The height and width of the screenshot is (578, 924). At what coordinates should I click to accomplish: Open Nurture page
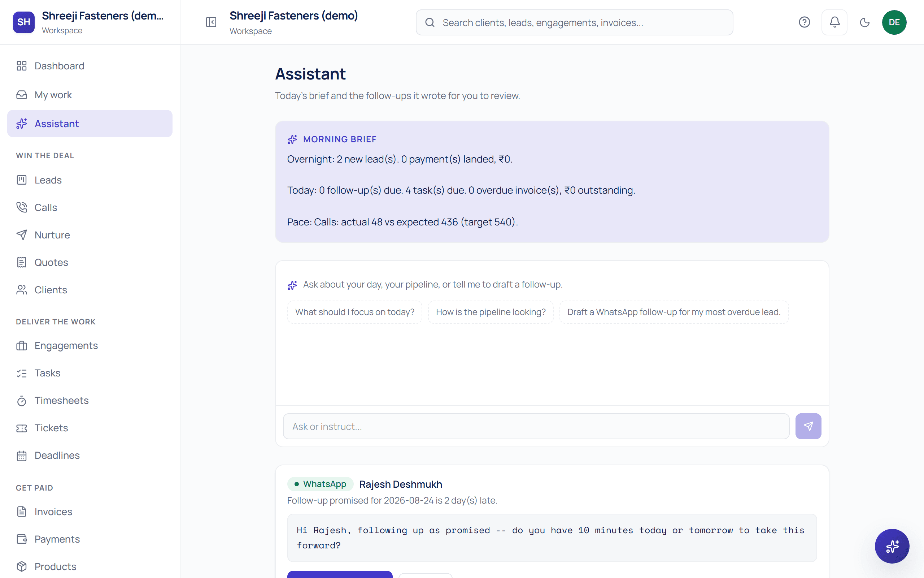90,235
